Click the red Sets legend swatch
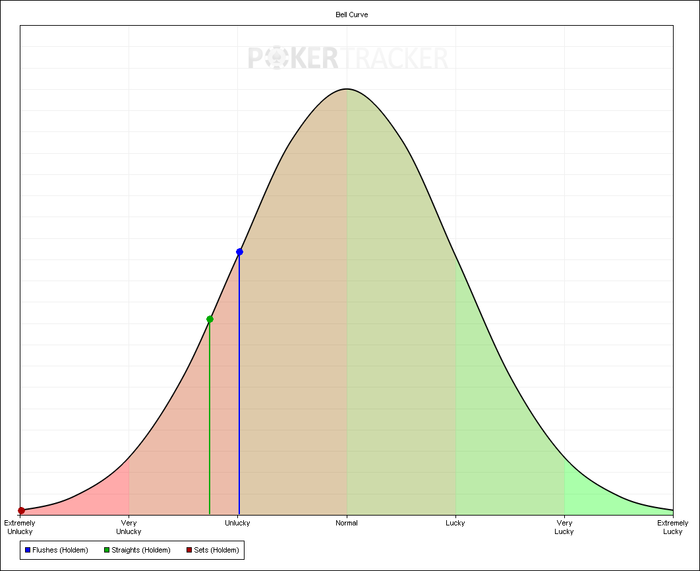Image resolution: width=700 pixels, height=571 pixels. tap(189, 550)
